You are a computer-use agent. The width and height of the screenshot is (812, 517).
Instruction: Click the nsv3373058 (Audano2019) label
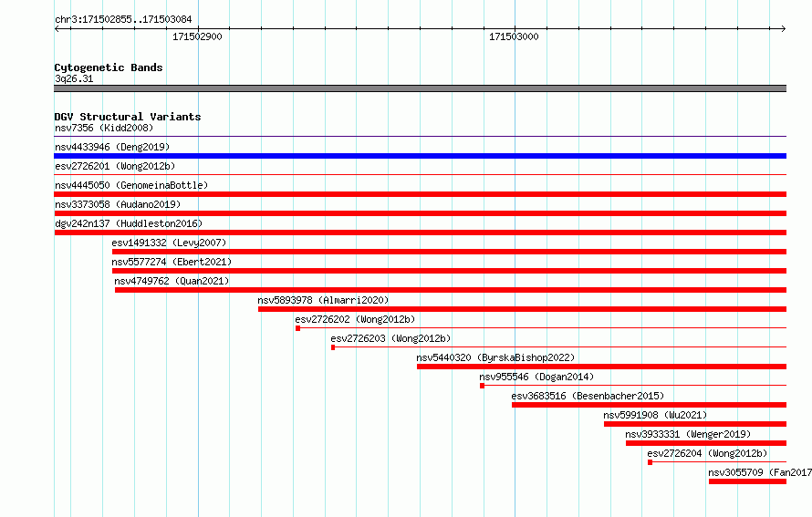(118, 204)
